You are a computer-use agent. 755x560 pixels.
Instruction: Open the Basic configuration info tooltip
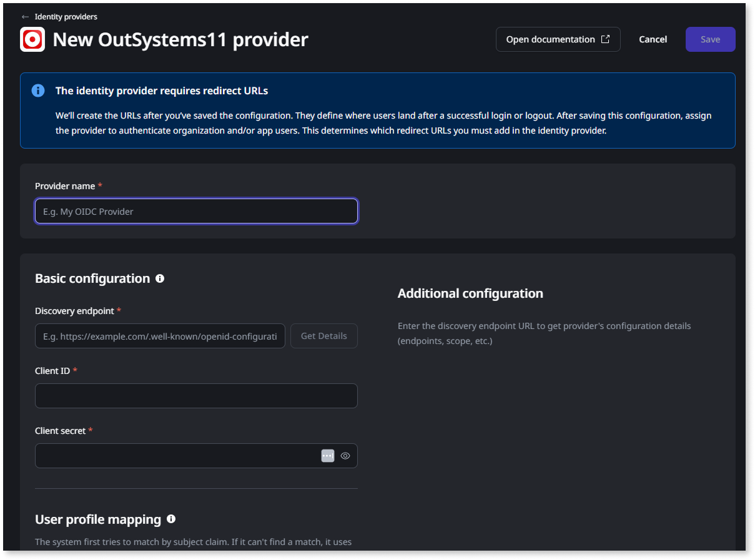click(x=160, y=278)
